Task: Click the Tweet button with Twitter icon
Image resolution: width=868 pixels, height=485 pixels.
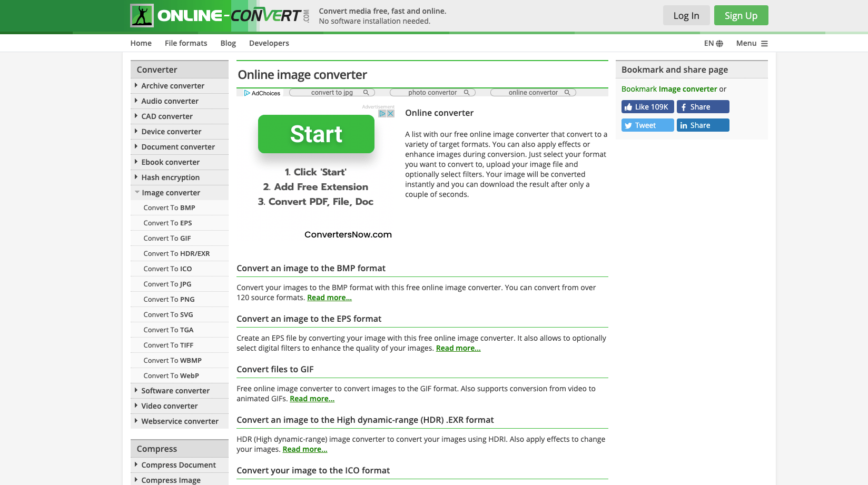Action: [647, 125]
